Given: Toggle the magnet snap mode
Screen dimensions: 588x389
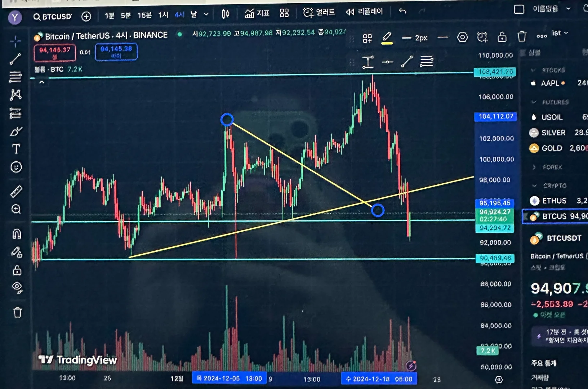Looking at the screenshot, I should tap(17, 234).
